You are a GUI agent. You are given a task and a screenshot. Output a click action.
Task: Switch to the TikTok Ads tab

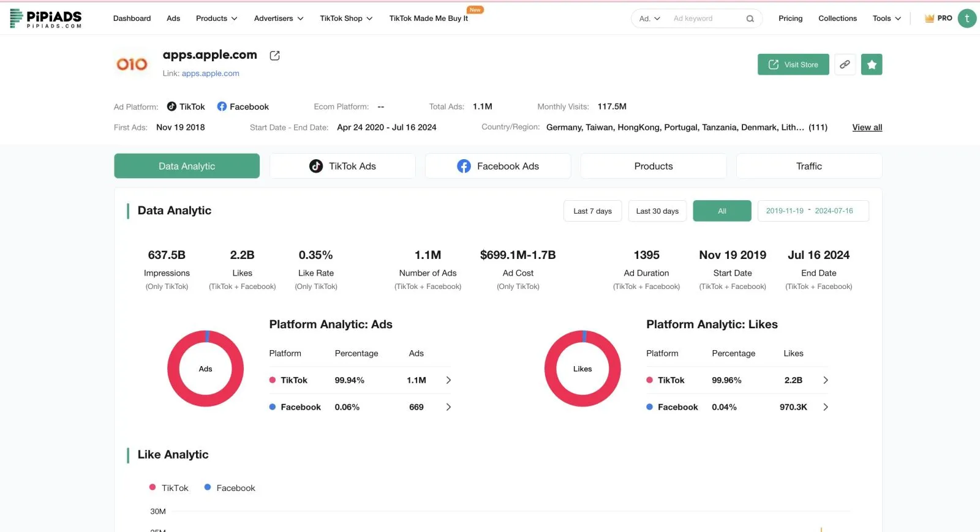[342, 166]
